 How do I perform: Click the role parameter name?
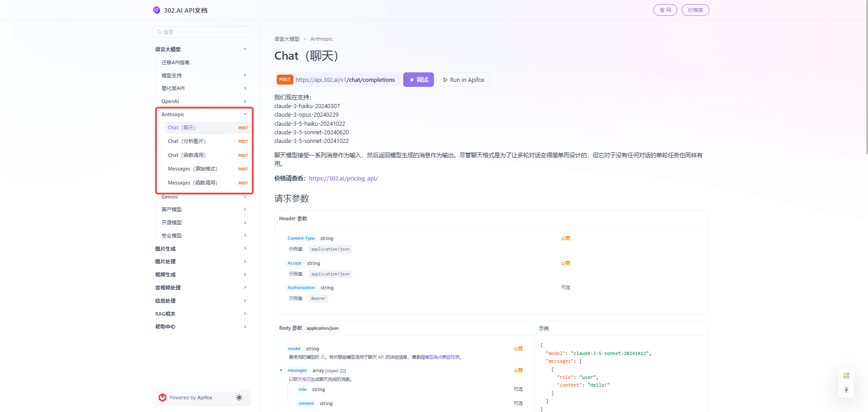pyautogui.click(x=302, y=389)
